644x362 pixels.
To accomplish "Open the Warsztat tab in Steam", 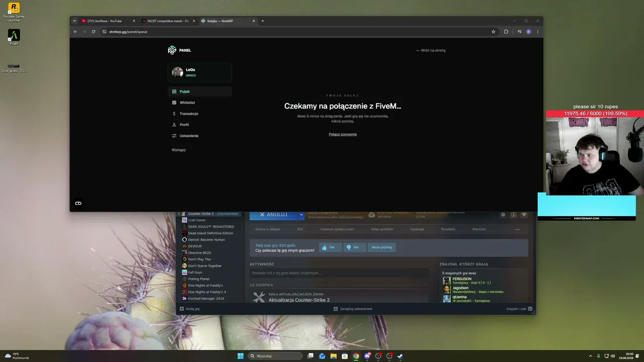I will [x=479, y=229].
